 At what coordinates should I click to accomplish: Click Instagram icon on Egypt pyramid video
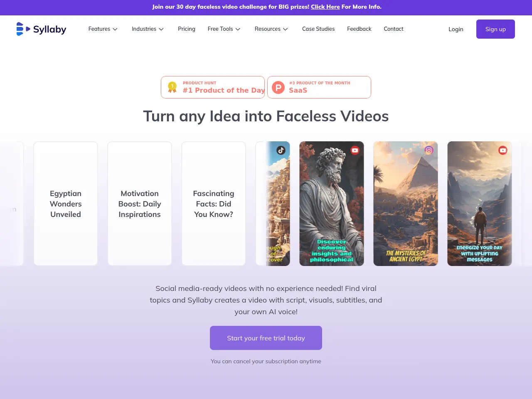pyautogui.click(x=429, y=150)
